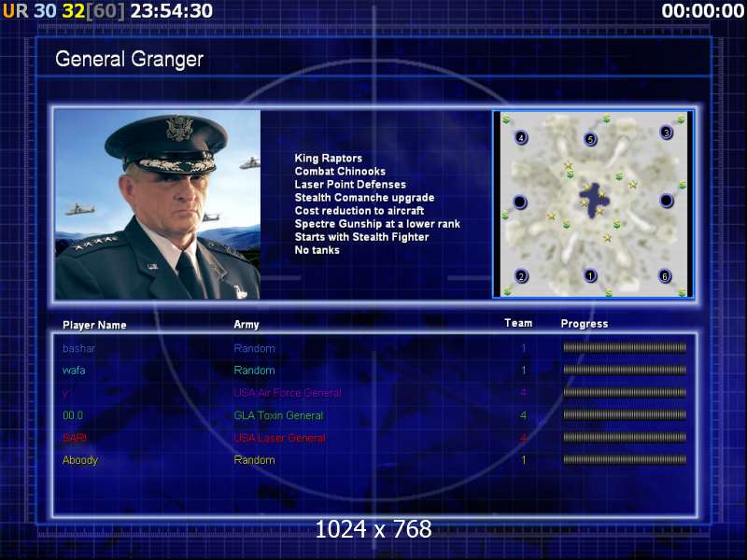The image size is (747, 560).
Task: Click the "23:54:30" clock readout
Action: coord(172,10)
